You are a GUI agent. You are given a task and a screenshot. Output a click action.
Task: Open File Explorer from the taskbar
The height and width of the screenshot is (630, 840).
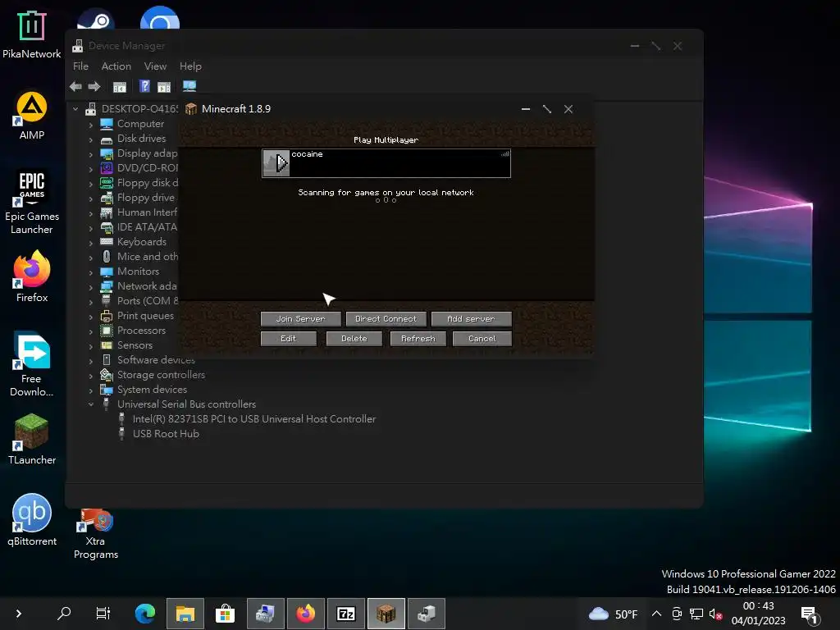coord(185,614)
